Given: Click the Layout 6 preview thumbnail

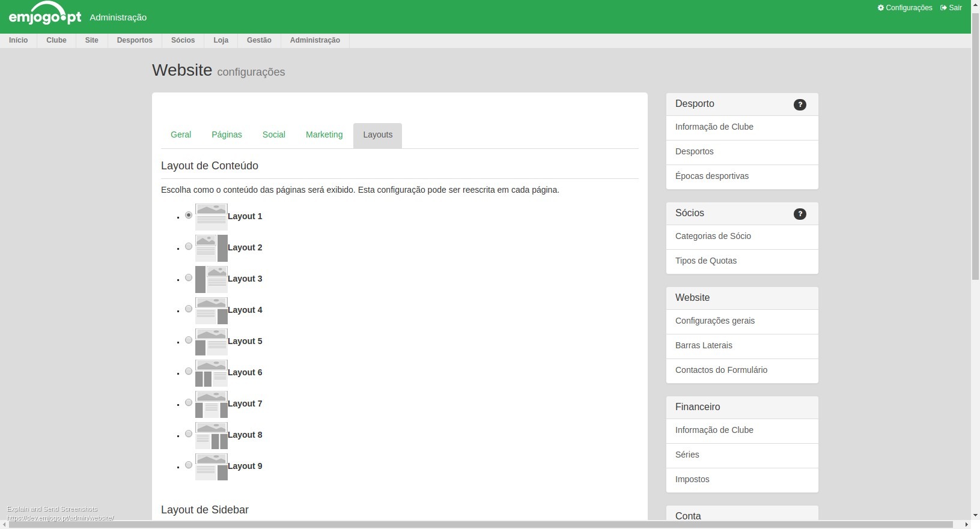Looking at the screenshot, I should (211, 373).
